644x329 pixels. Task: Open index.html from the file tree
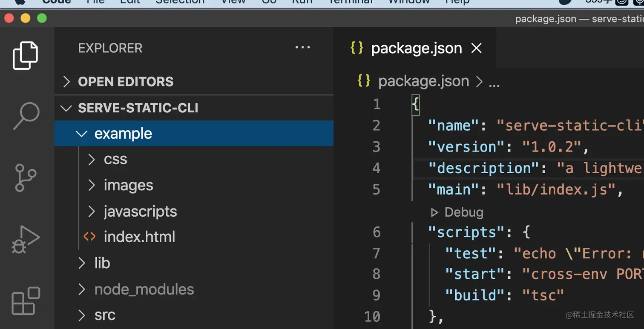pos(139,237)
